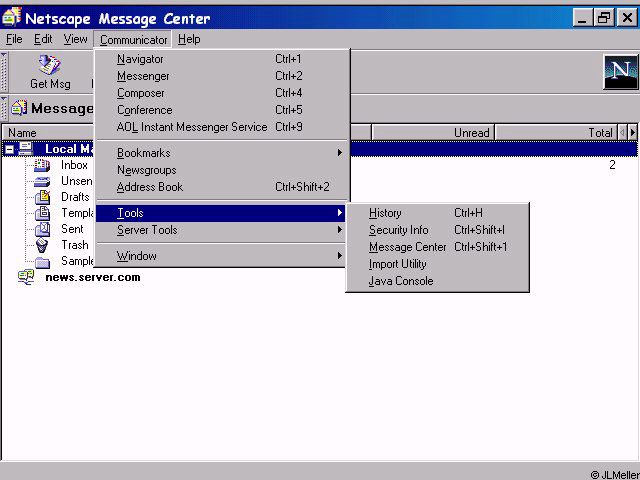Click the Message Center bar collapse grip
Image resolution: width=640 pixels, height=480 pixels.
point(4,108)
